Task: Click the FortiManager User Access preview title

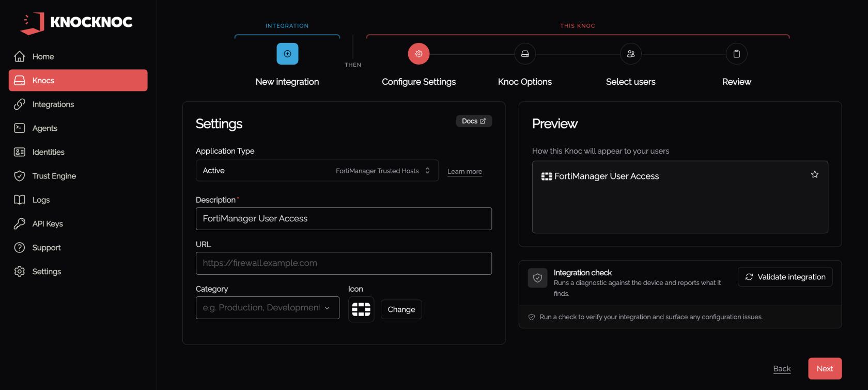Action: 607,176
